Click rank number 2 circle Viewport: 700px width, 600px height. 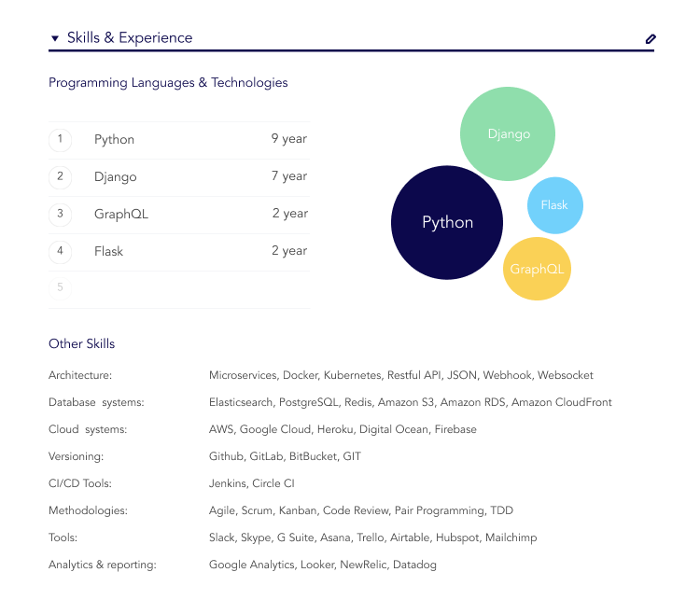[x=60, y=176]
